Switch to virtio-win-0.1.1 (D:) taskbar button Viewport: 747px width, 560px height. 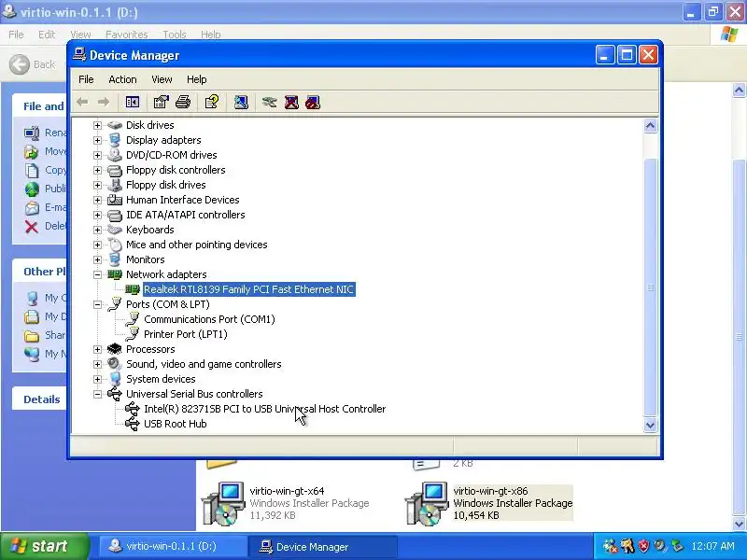click(x=173, y=546)
